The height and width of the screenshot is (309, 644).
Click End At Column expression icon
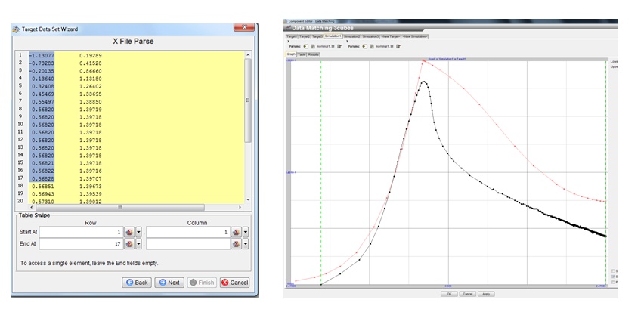pos(236,244)
